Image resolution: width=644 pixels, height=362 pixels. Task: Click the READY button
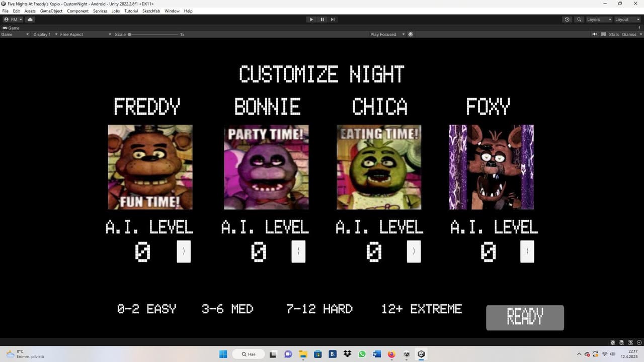525,318
